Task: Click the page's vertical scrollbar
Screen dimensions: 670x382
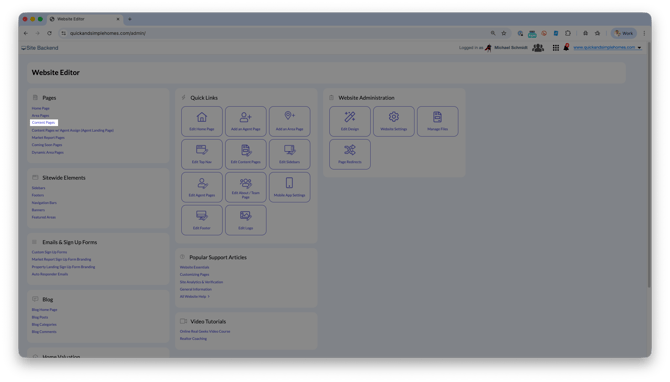Action: point(649,165)
